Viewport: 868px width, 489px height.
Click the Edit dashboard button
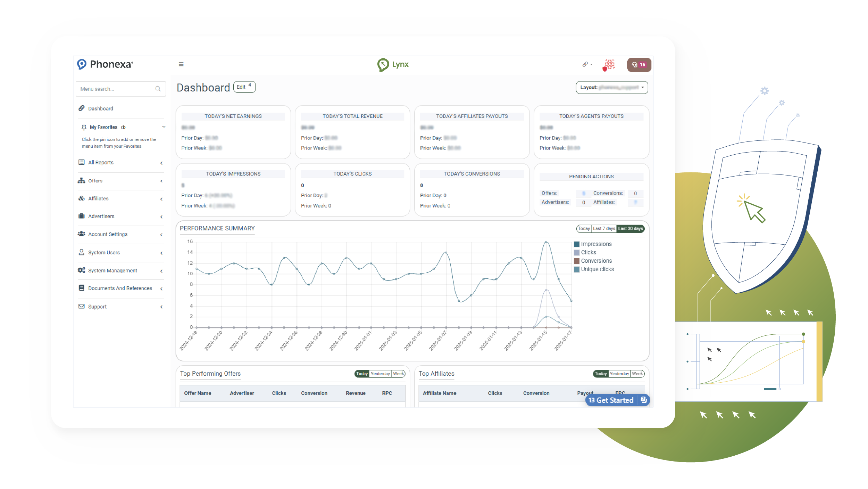[244, 87]
